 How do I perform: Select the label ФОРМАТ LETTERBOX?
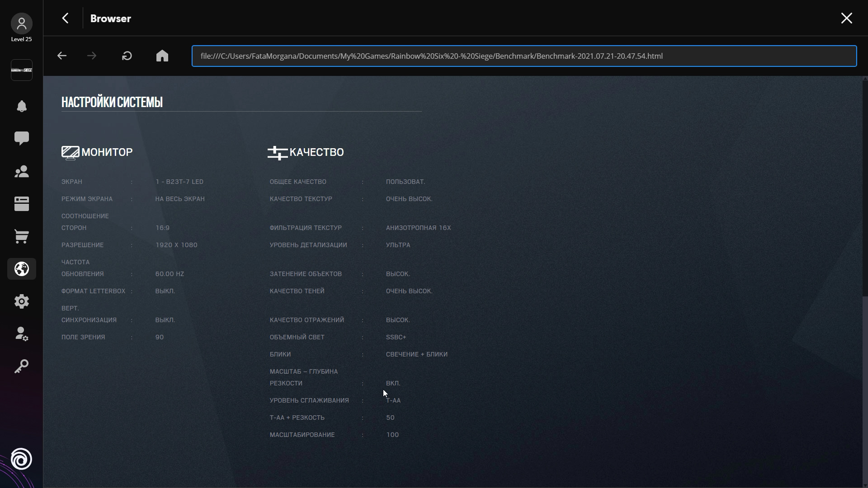click(x=93, y=291)
